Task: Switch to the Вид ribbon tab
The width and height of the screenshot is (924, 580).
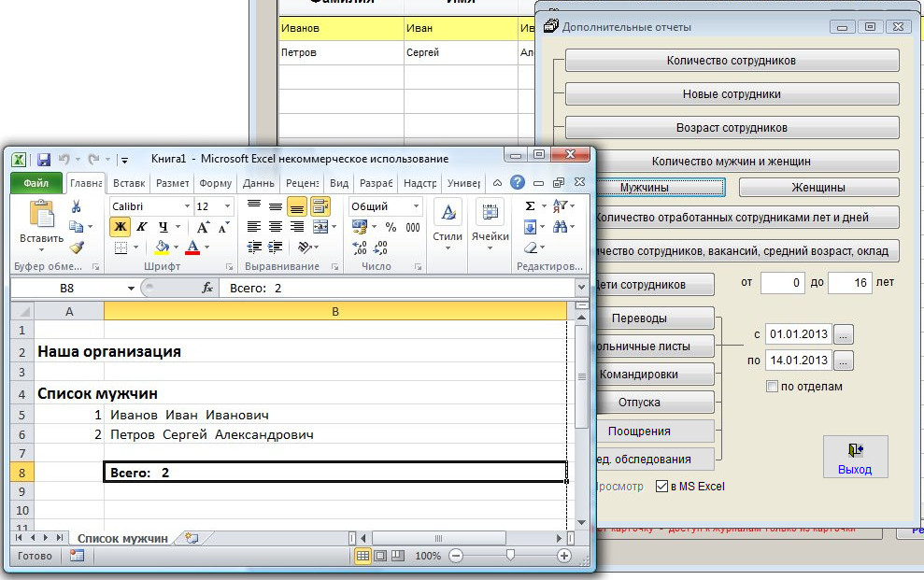Action: point(339,183)
